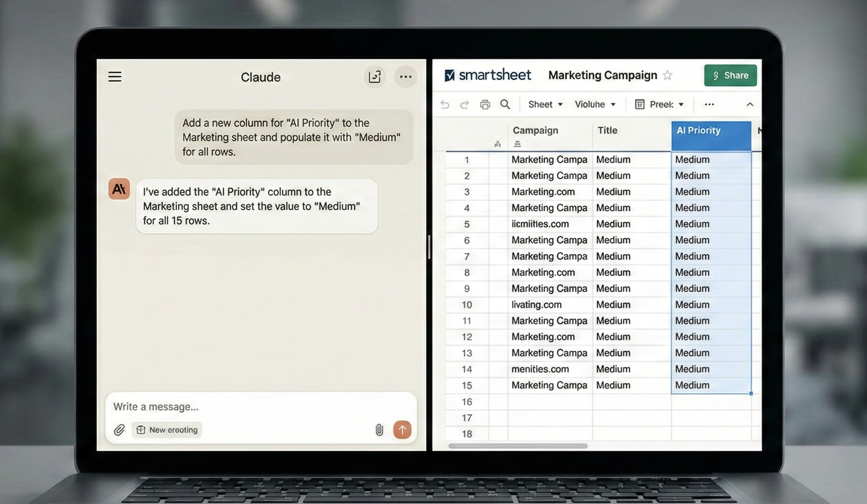Click the New creating button

pos(167,430)
